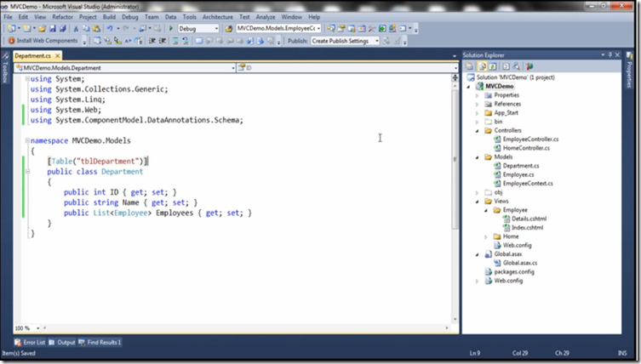This screenshot has height=364, width=641.
Task: Collapse the Controllers folder node
Action: (x=477, y=131)
